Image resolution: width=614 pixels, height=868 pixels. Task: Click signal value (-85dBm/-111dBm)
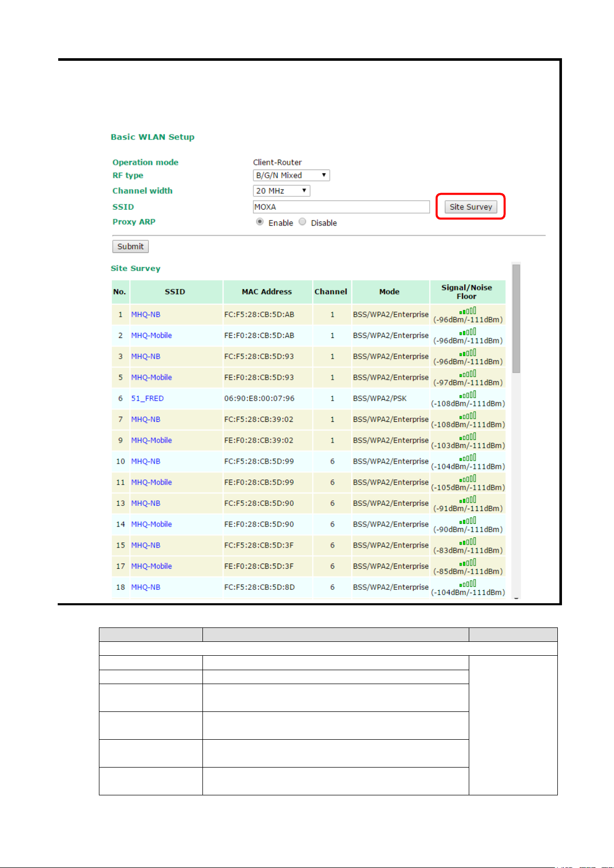(468, 571)
